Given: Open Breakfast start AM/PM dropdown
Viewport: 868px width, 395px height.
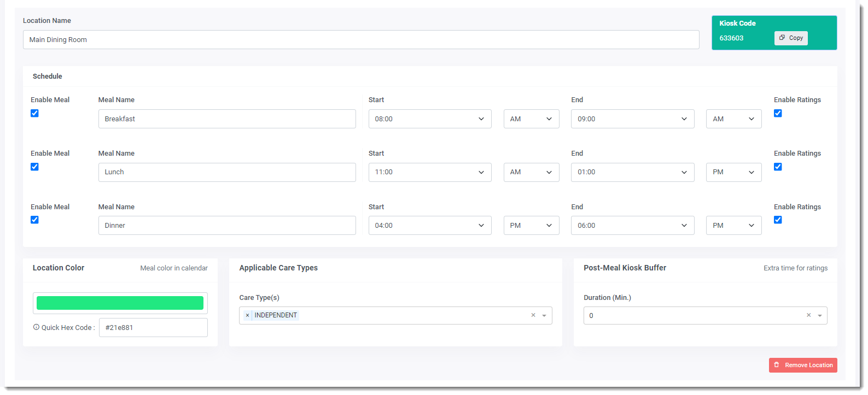Looking at the screenshot, I should tap(531, 119).
